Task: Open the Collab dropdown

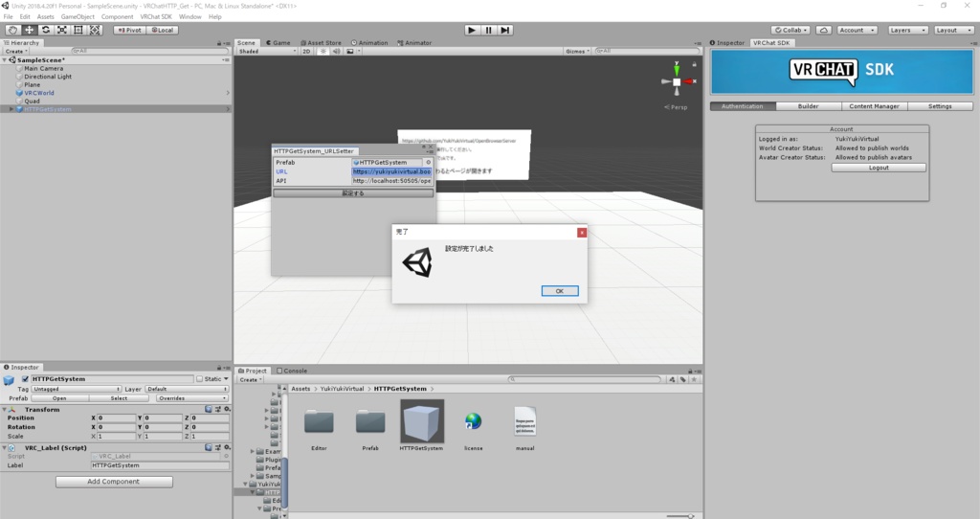Action: [x=791, y=30]
